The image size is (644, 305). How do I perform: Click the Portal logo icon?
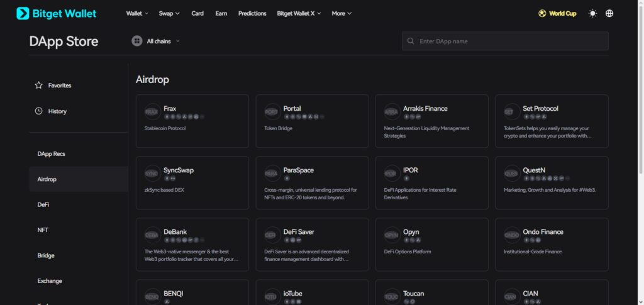(272, 112)
